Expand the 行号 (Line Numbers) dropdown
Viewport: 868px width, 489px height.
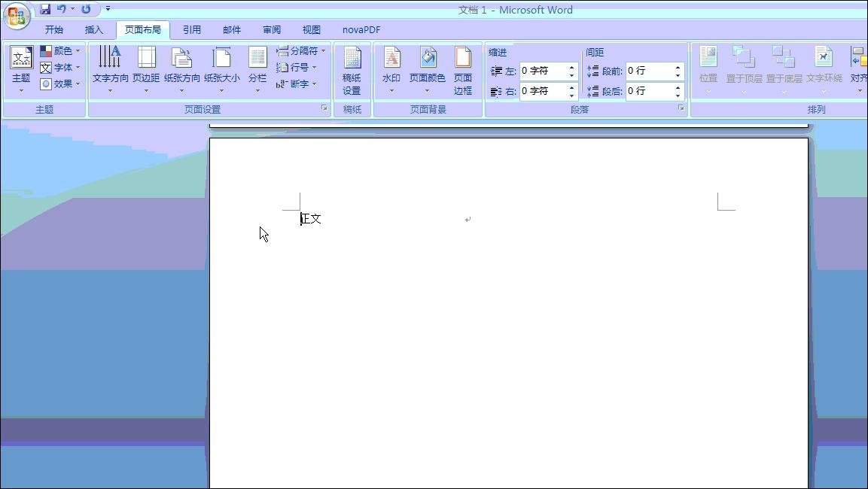(x=297, y=67)
